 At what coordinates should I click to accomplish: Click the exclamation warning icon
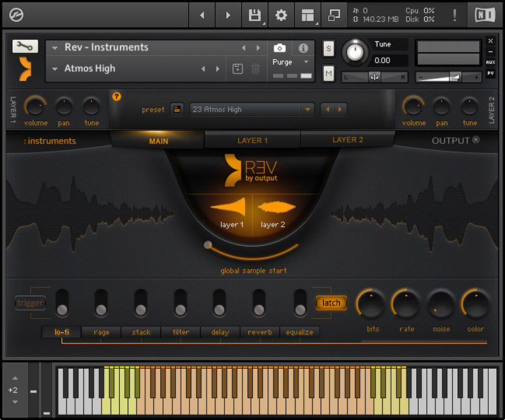tap(454, 15)
